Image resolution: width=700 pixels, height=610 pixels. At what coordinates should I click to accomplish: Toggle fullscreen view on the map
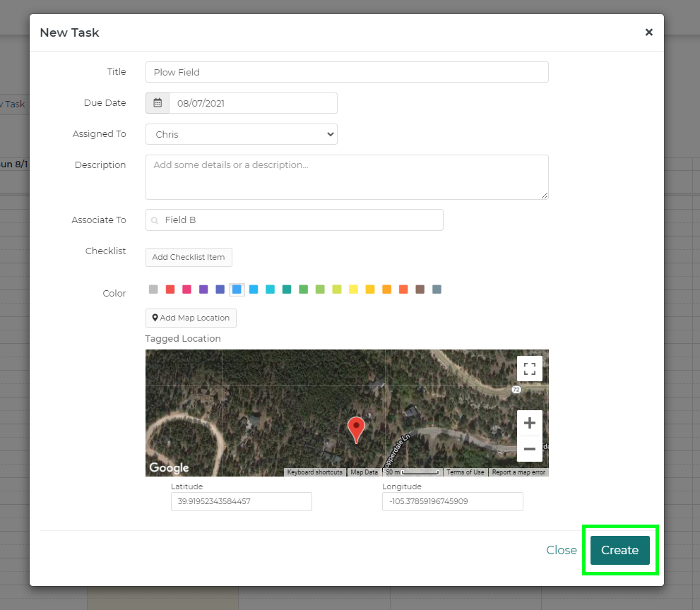pyautogui.click(x=530, y=369)
